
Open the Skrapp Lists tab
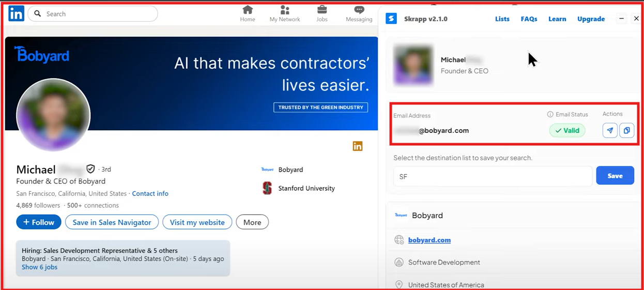[502, 19]
